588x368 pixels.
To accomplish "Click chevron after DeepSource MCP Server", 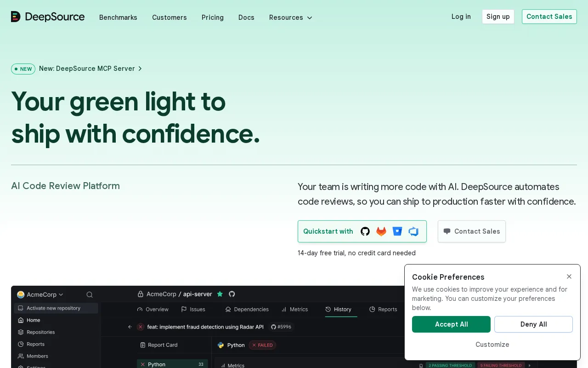I will (x=140, y=69).
